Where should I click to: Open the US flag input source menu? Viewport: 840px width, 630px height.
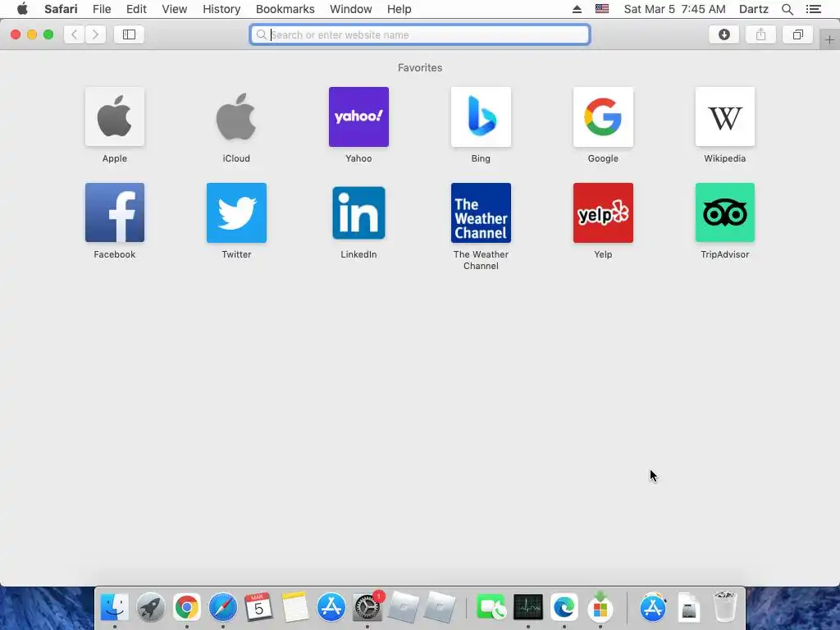click(x=602, y=9)
